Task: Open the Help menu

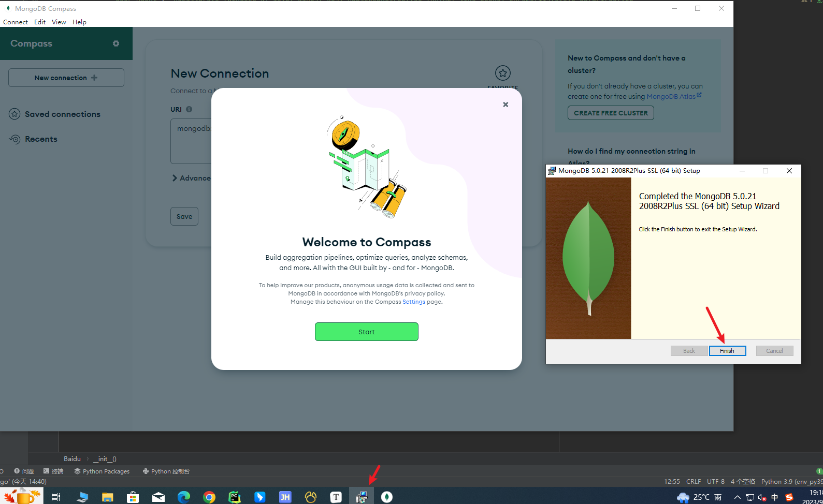Action: click(x=79, y=22)
